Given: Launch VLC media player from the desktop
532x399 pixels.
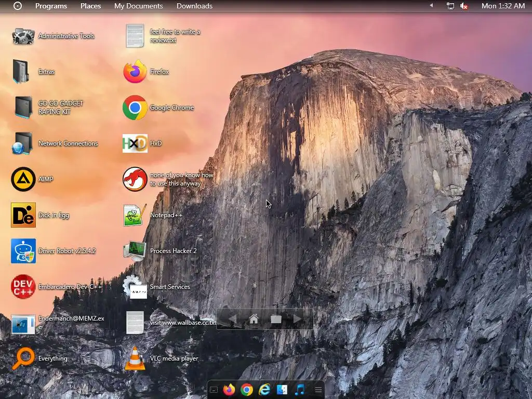Looking at the screenshot, I should tap(135, 358).
